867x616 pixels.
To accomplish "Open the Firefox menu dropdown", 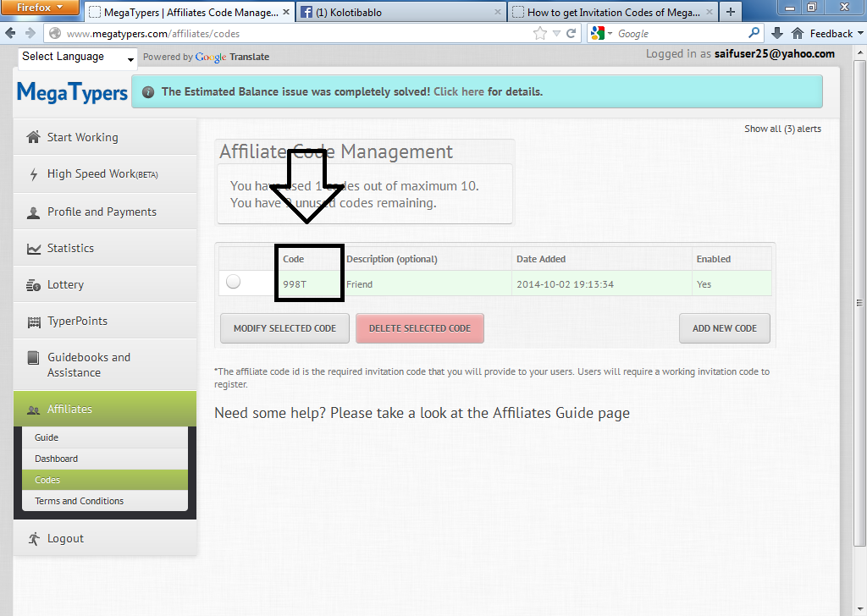I will click(x=39, y=7).
